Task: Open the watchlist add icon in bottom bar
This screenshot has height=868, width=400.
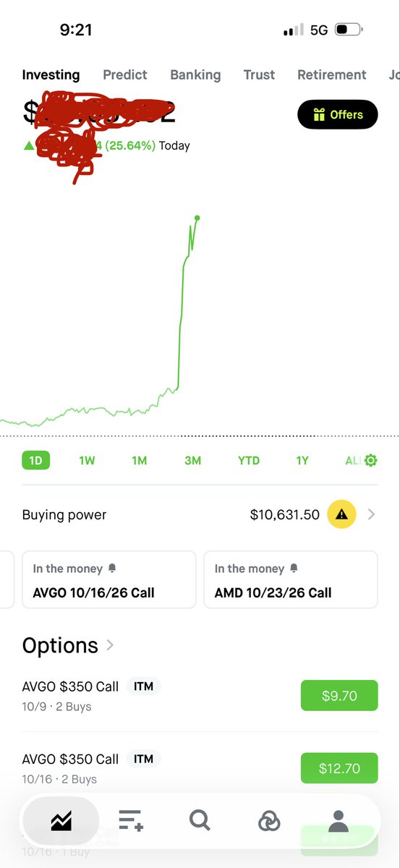Action: tap(131, 820)
